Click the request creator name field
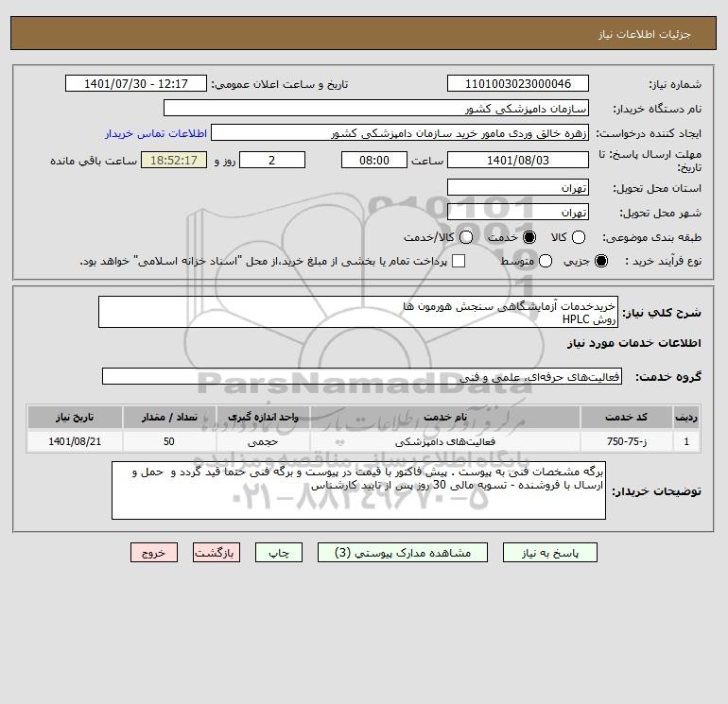 [x=400, y=132]
